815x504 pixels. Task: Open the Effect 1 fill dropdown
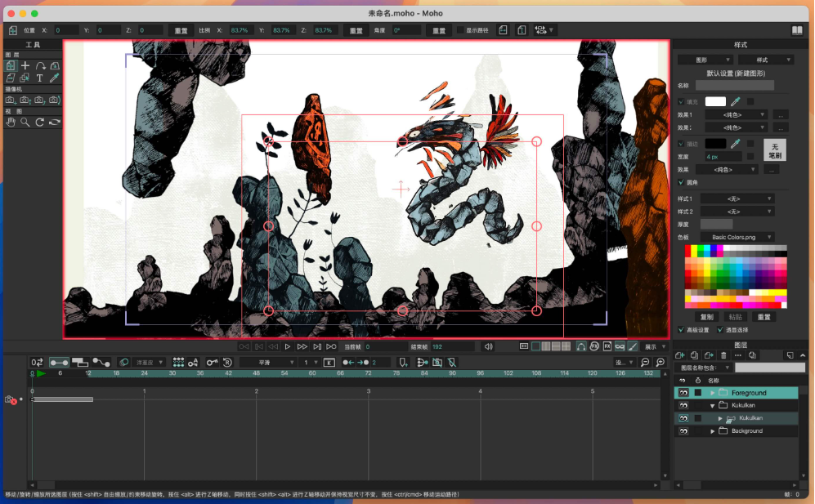pos(737,115)
